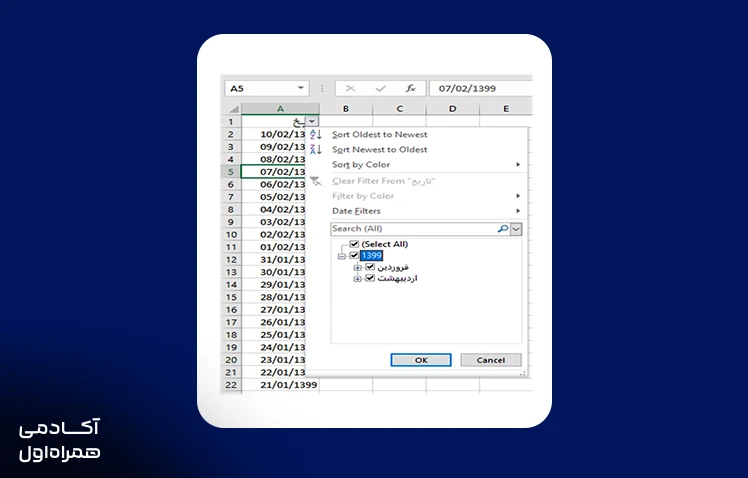Click the insert function fx icon
The image size is (748, 478).
[x=410, y=88]
